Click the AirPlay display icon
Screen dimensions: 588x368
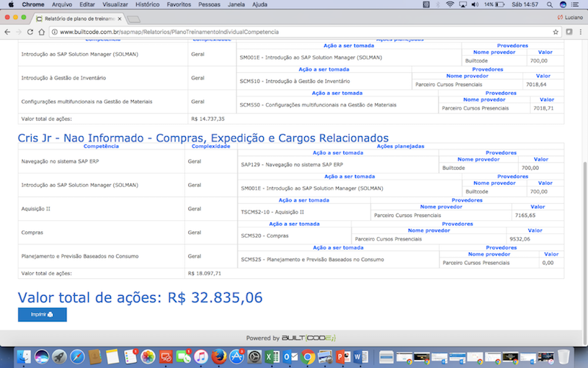point(463,4)
